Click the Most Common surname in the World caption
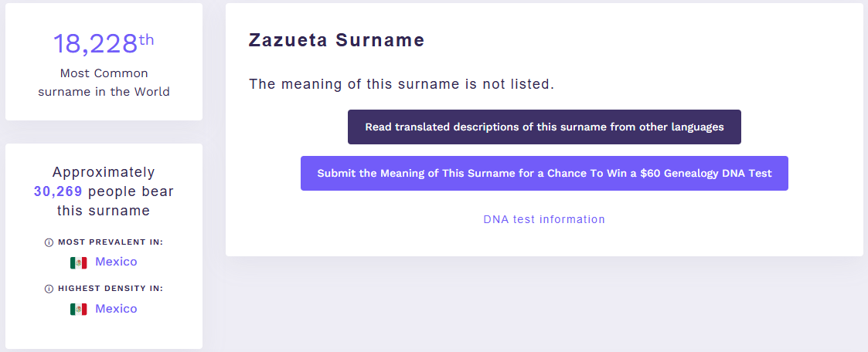868x352 pixels. [104, 83]
